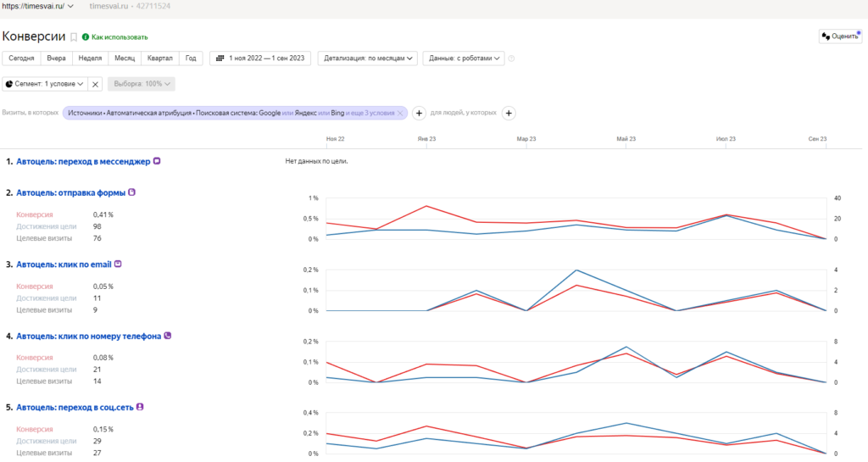Clear the segment with the X button
This screenshot has height=462, width=868.
(95, 84)
